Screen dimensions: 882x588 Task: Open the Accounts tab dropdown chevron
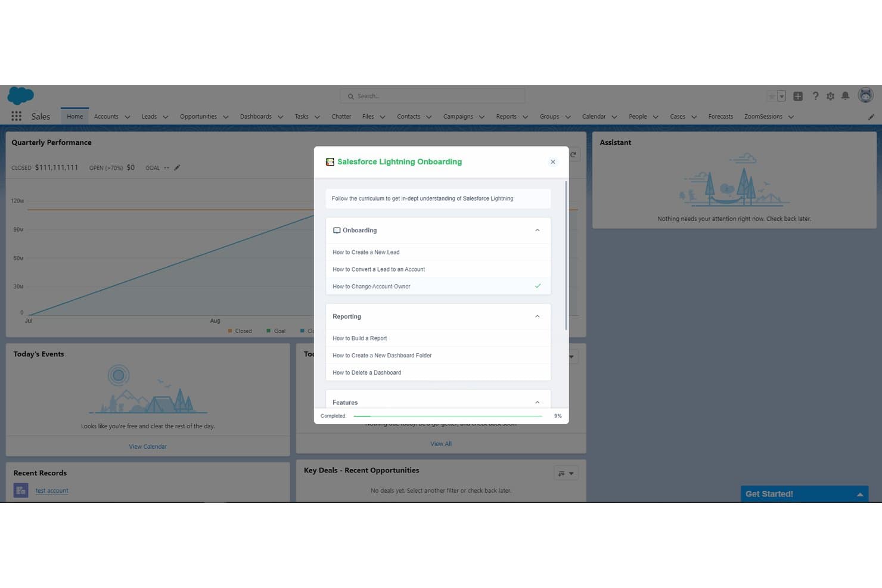pos(127,117)
